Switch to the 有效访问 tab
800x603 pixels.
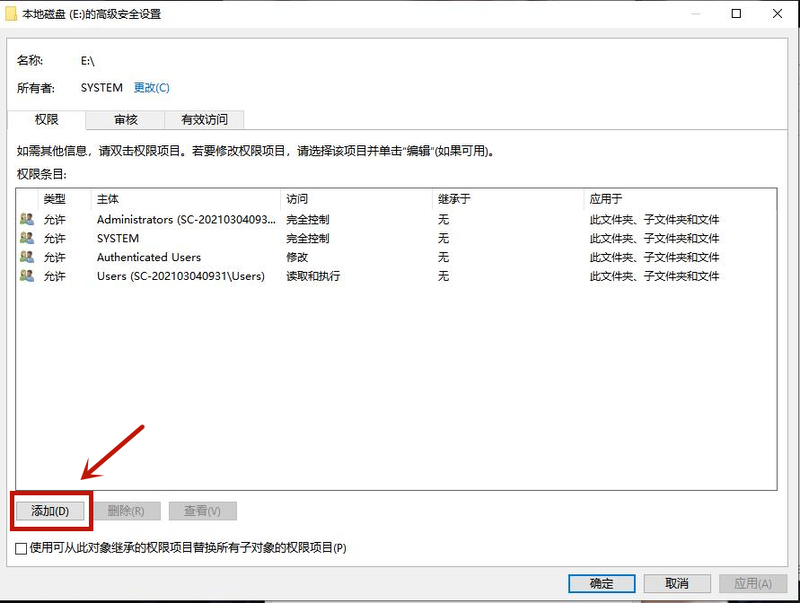tap(204, 119)
